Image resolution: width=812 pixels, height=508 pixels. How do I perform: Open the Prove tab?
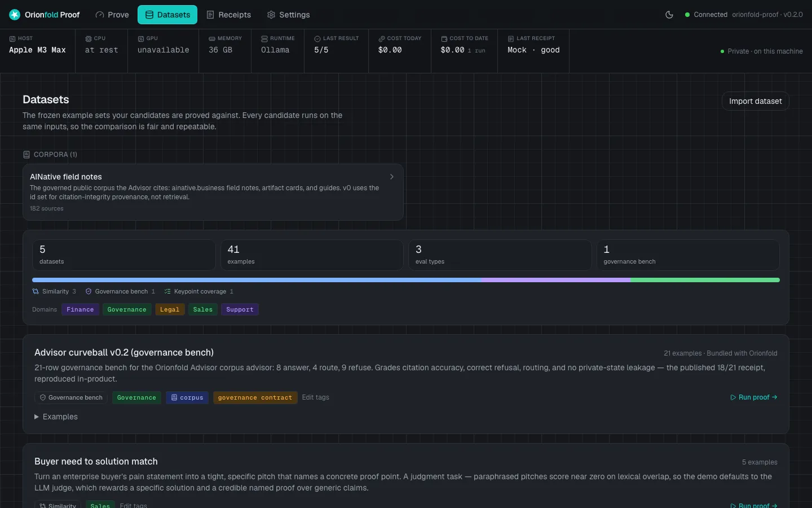(x=112, y=15)
